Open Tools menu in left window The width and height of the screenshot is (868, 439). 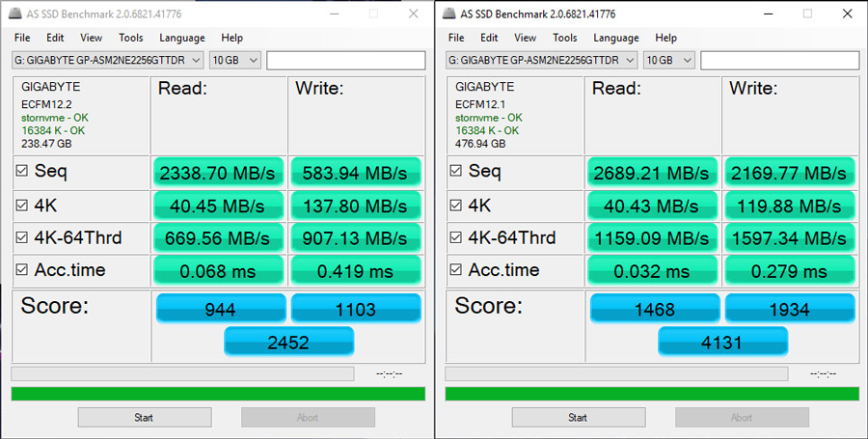130,38
